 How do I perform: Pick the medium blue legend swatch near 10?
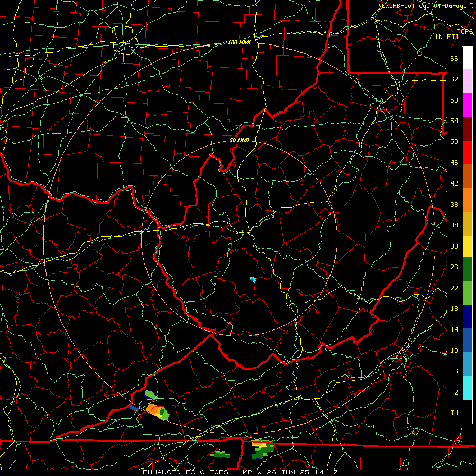point(467,340)
